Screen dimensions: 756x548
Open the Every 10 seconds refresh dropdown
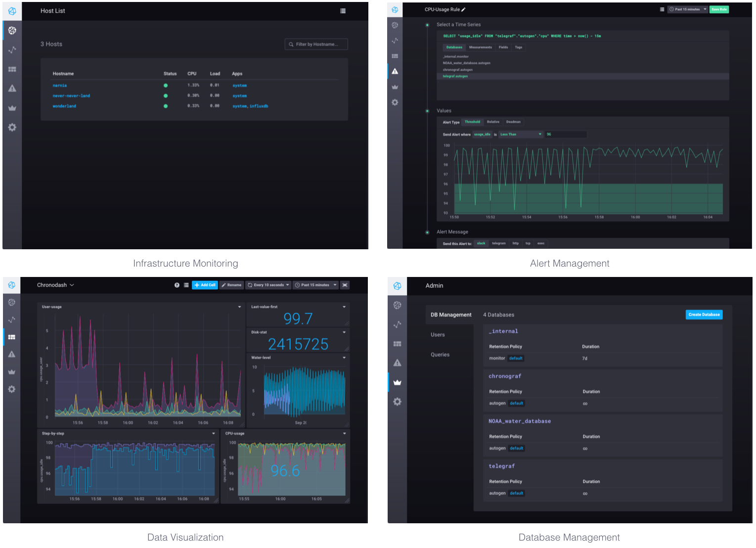point(268,285)
